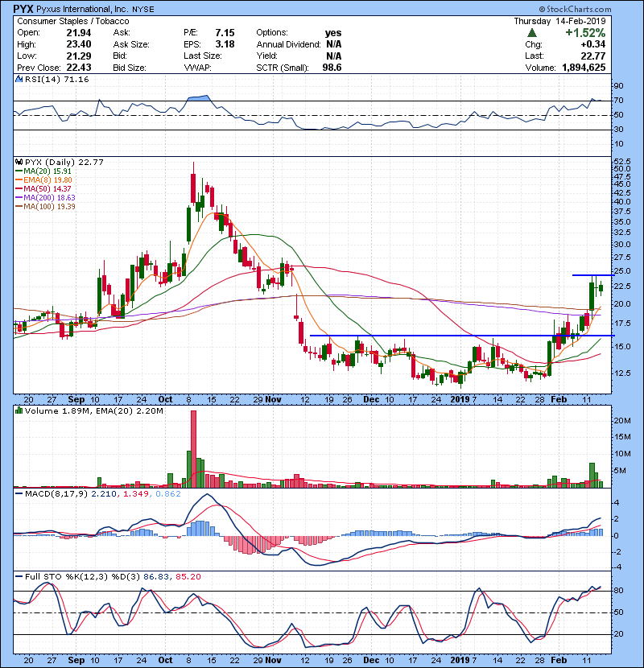The height and width of the screenshot is (668, 644).
Task: Click the +1.52% percent change
Action: click(x=585, y=33)
